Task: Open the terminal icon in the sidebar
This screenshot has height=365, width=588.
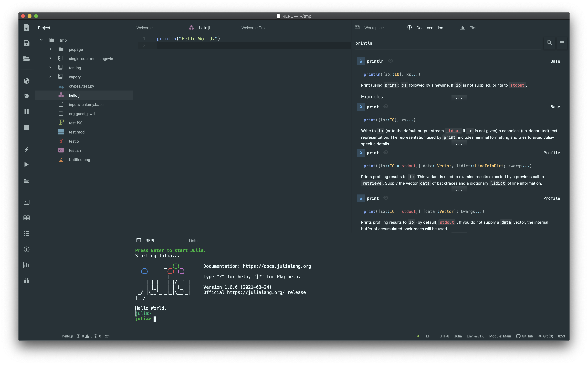Action: [27, 202]
